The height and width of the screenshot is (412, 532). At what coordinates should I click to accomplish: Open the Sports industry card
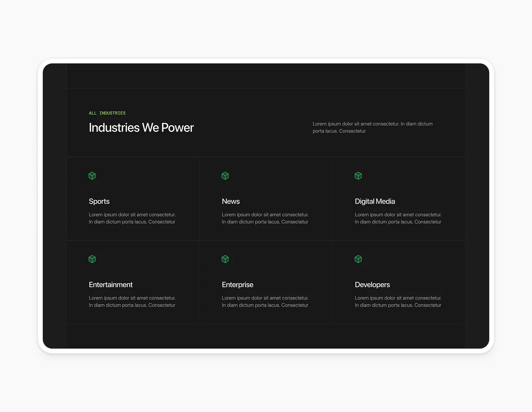(133, 198)
